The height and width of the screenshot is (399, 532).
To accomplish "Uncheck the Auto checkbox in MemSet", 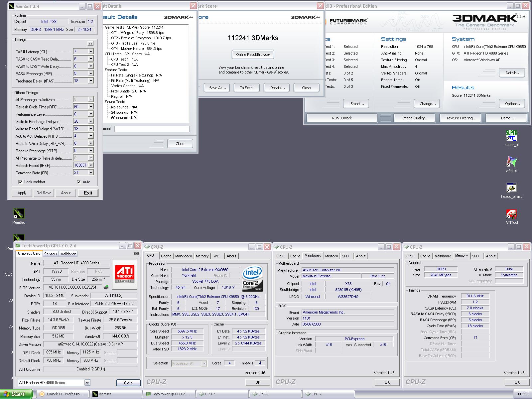I will 79,182.
